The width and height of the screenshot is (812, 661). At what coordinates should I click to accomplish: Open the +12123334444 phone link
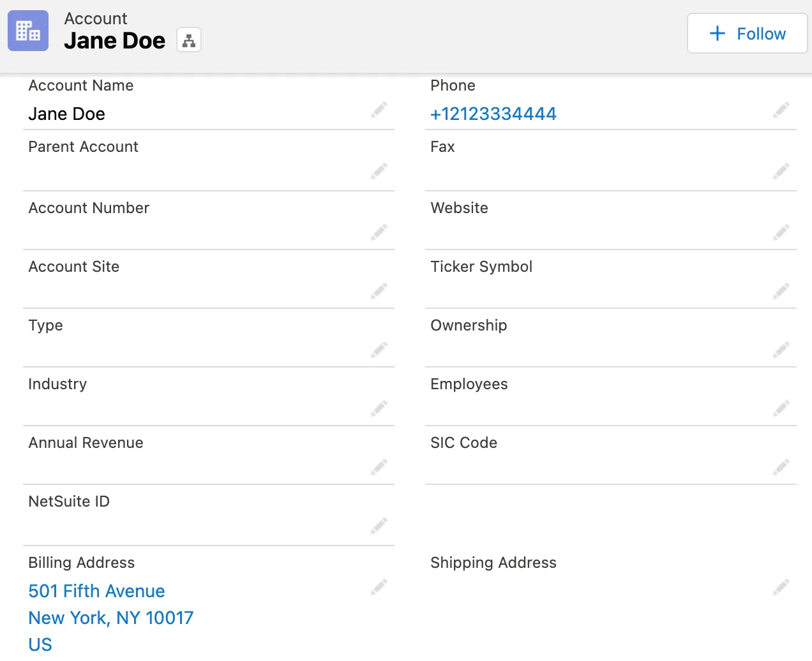coord(493,114)
